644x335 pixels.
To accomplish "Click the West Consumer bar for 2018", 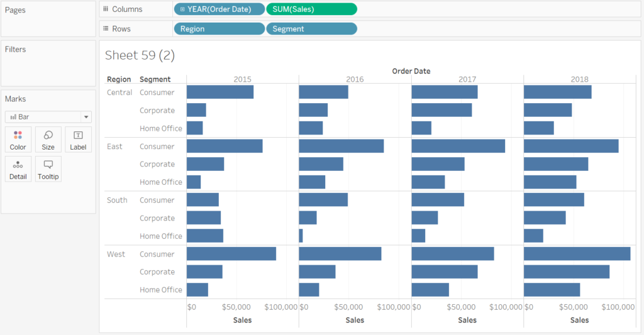I will click(577, 254).
